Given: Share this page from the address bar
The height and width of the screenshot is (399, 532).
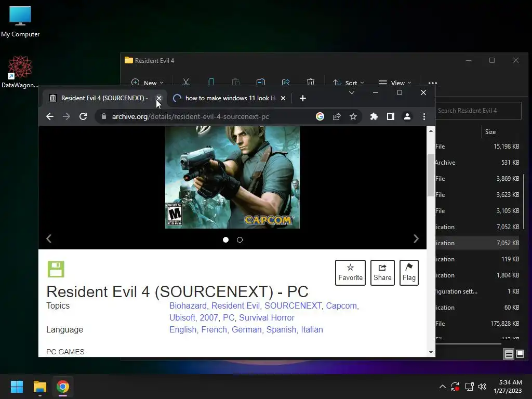Looking at the screenshot, I should [337, 116].
